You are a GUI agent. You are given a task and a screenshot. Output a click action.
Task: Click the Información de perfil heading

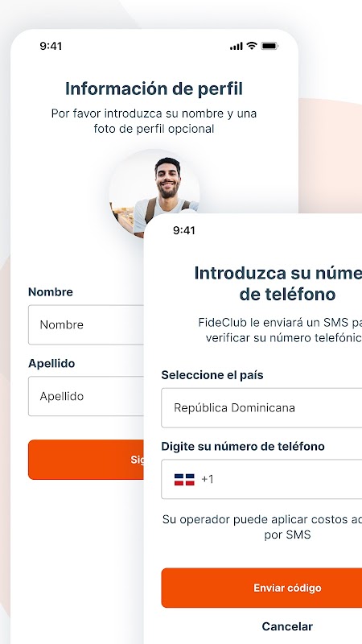click(x=154, y=89)
